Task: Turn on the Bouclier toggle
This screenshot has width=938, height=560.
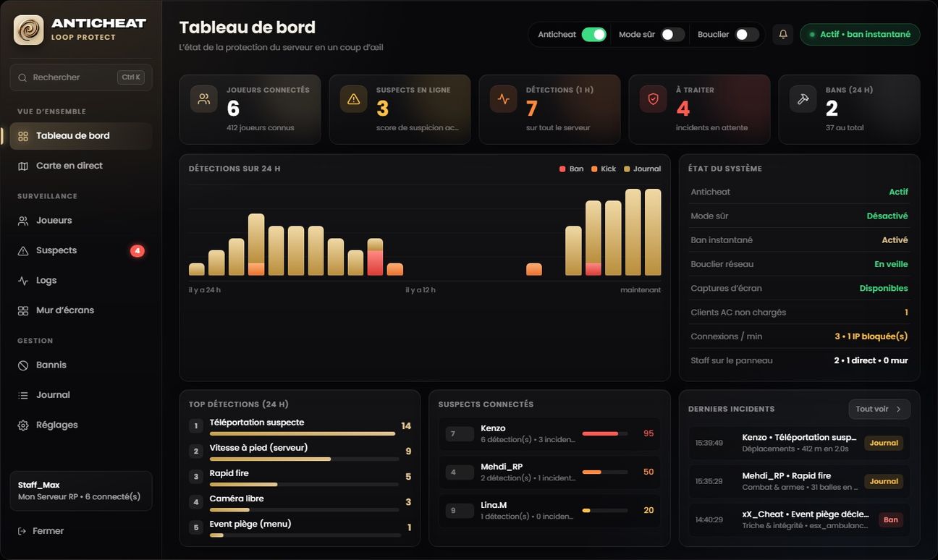Action: tap(747, 34)
